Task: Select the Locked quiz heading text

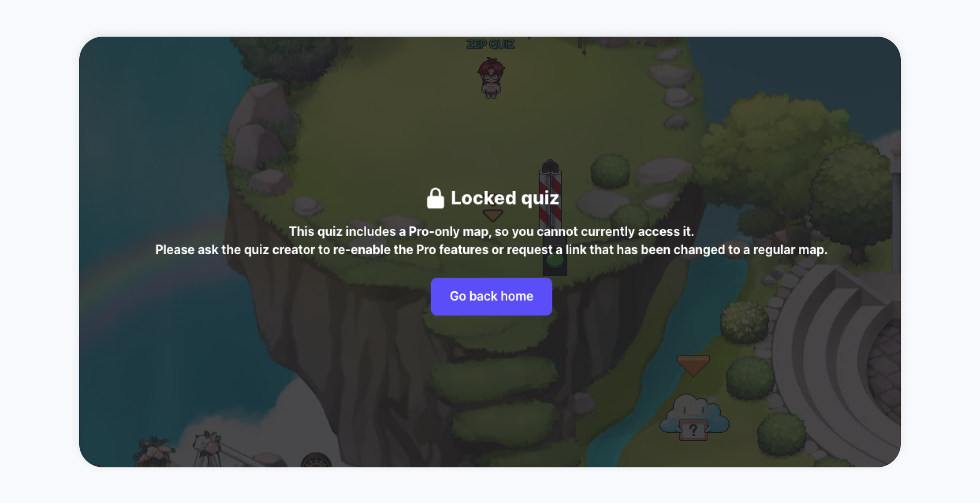Action: point(505,198)
